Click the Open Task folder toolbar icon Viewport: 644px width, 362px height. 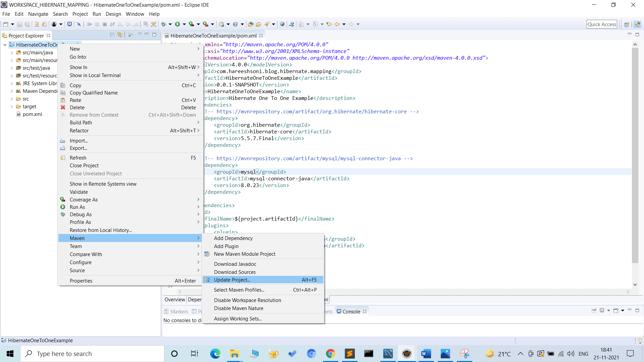pos(258,24)
